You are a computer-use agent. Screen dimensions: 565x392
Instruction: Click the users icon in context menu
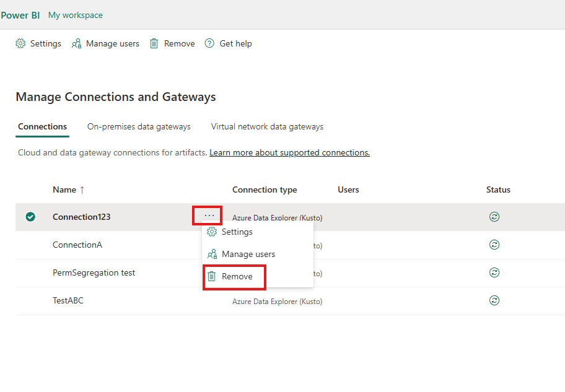tap(212, 254)
